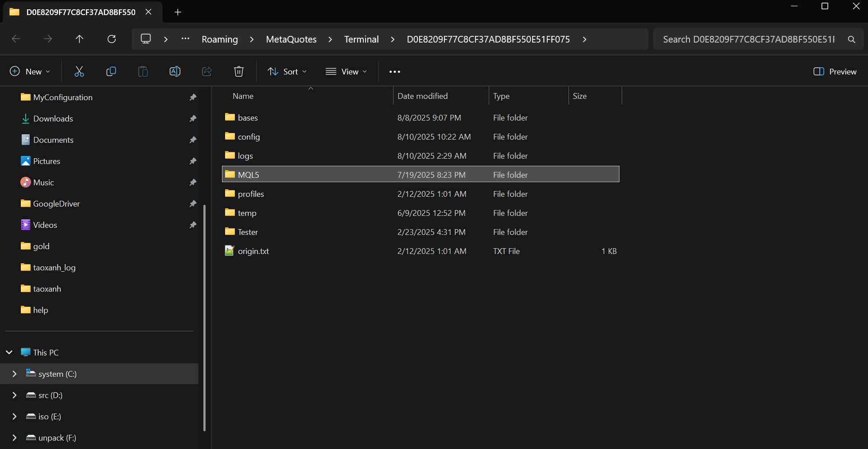Sort by Date modified column header
Screen dimensions: 868x449
[422, 96]
